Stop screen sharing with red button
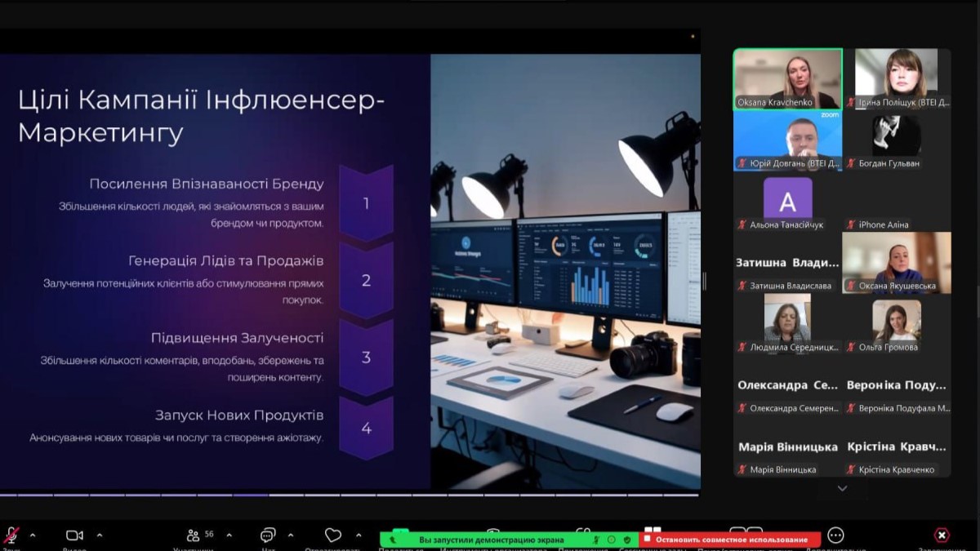The width and height of the screenshot is (980, 551). point(730,540)
